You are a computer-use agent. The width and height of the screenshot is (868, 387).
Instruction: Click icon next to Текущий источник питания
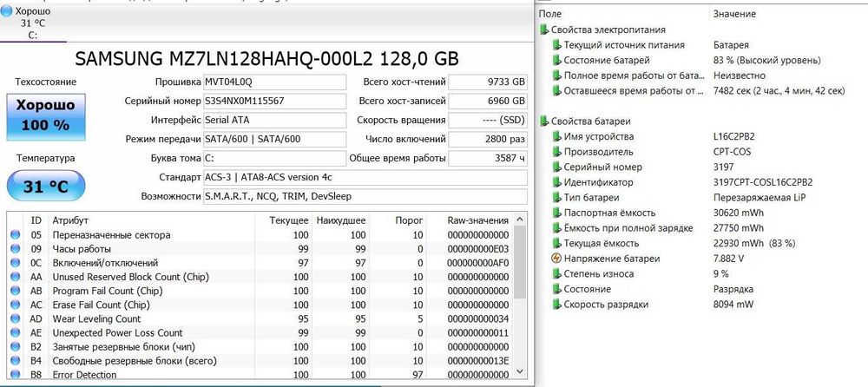point(557,45)
